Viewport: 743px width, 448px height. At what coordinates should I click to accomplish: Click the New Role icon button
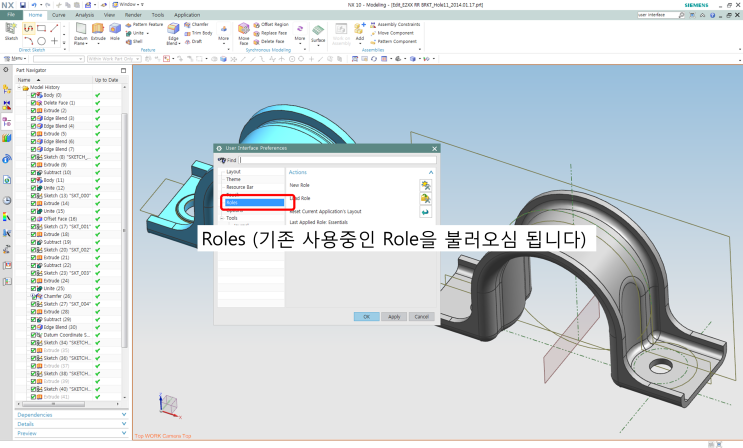coord(425,185)
